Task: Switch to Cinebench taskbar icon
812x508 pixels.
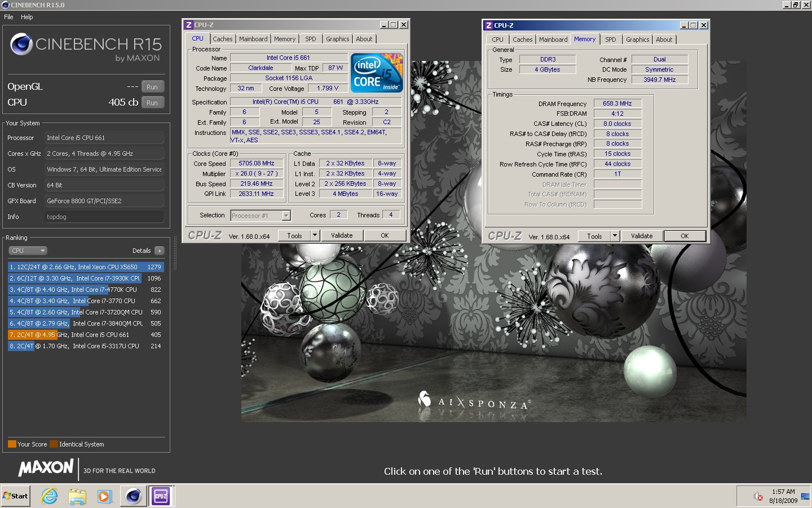Action: tap(134, 496)
